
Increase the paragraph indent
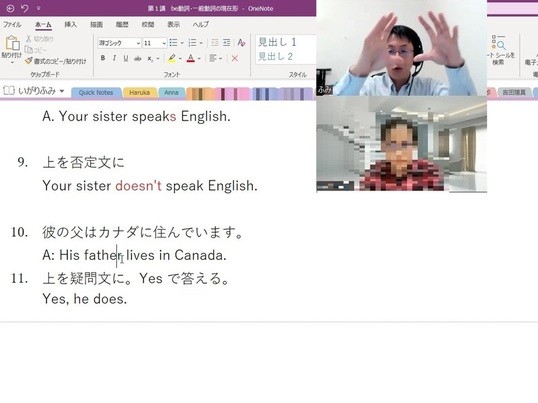226,43
